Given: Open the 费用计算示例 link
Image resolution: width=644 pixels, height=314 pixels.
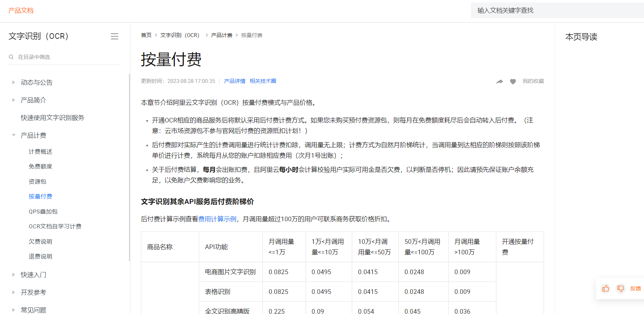Looking at the screenshot, I should 217,219.
